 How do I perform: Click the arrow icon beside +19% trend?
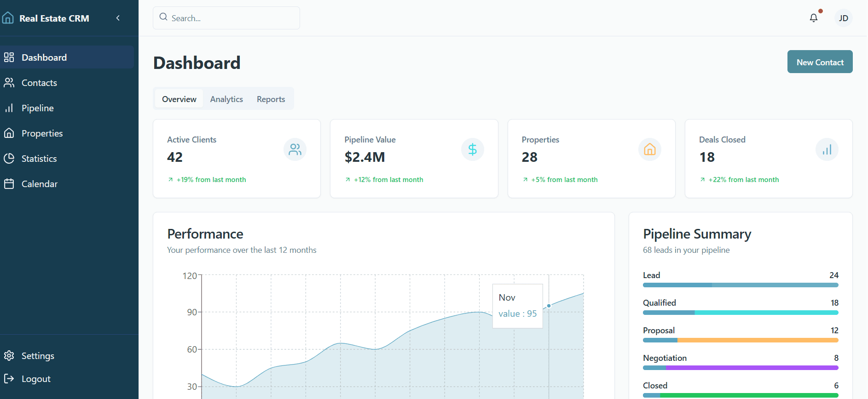click(x=170, y=180)
